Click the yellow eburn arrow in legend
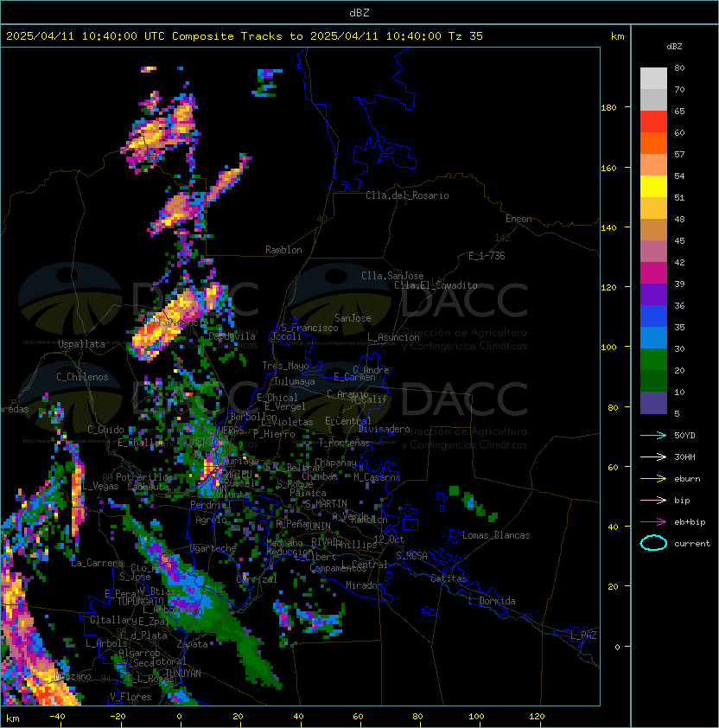 coord(653,479)
